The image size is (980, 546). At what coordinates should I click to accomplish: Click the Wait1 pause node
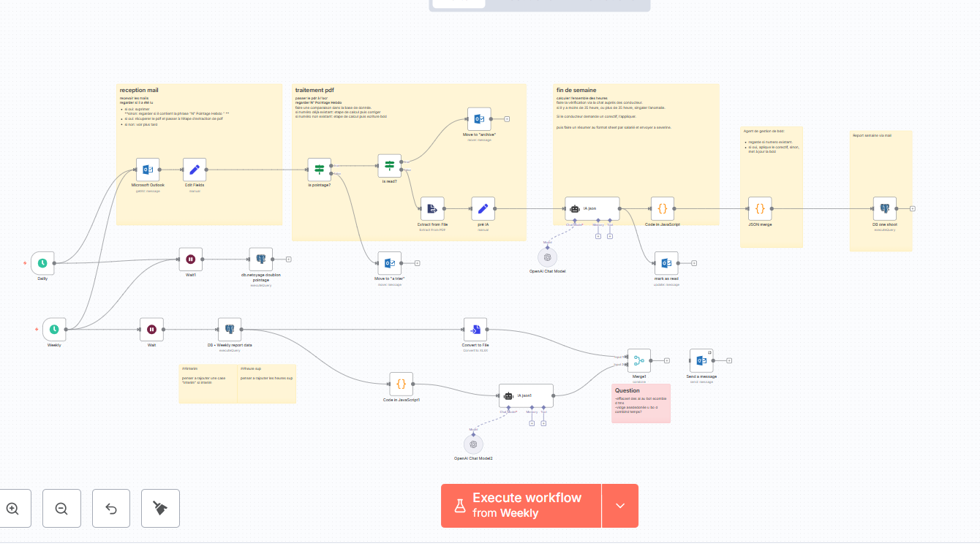pyautogui.click(x=191, y=259)
